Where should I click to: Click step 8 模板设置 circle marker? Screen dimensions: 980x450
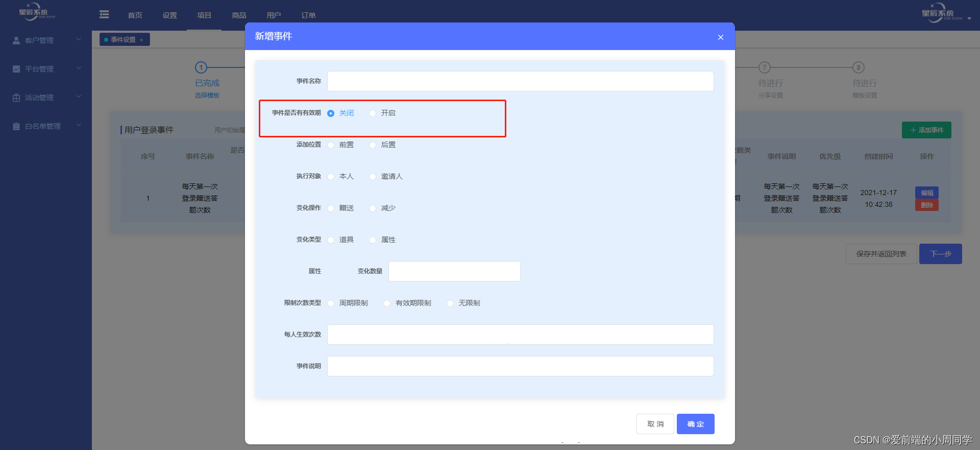click(x=859, y=67)
